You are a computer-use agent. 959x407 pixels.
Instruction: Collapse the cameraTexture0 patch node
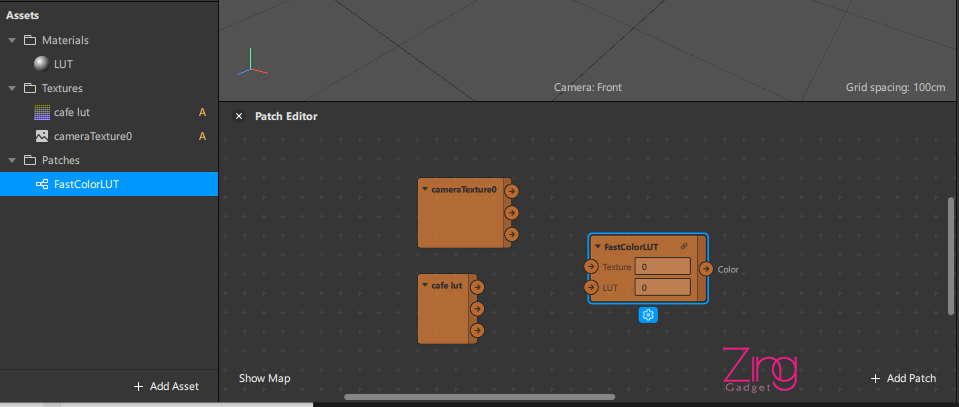coord(425,189)
